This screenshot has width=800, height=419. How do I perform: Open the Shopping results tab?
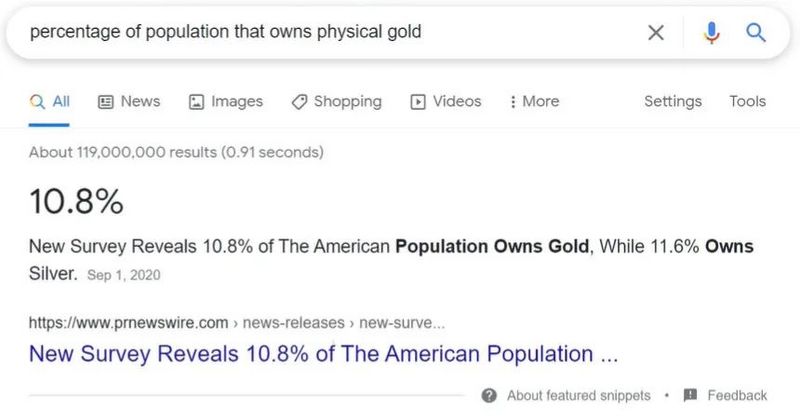tap(336, 101)
